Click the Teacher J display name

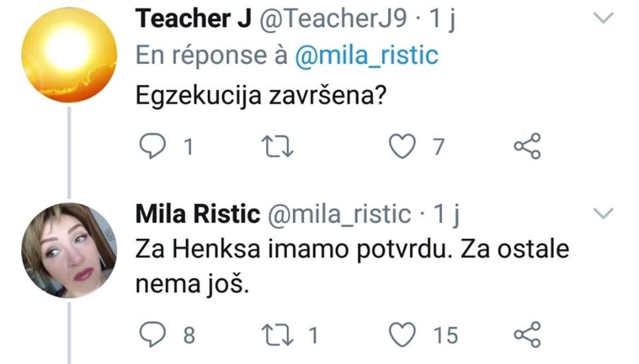(x=190, y=21)
